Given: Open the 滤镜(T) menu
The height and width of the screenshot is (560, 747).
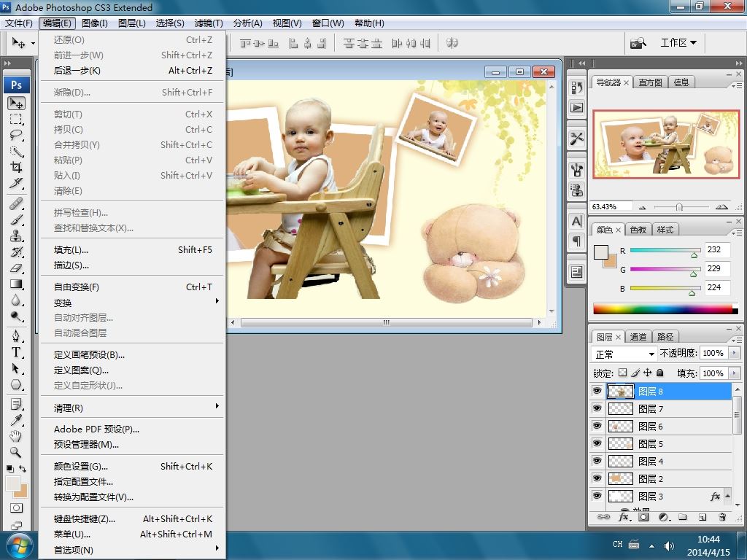Looking at the screenshot, I should coord(209,23).
